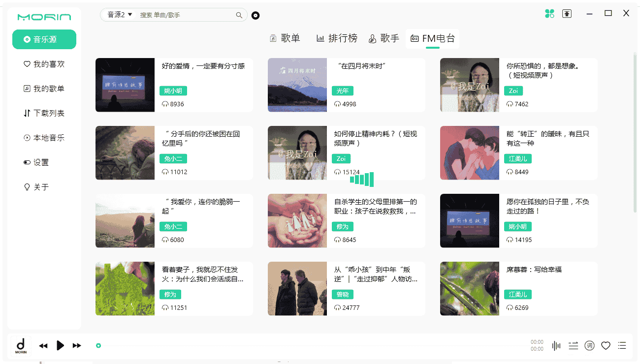Open the title 愿你在孤独的日子里
This screenshot has width=640, height=364.
(x=548, y=206)
